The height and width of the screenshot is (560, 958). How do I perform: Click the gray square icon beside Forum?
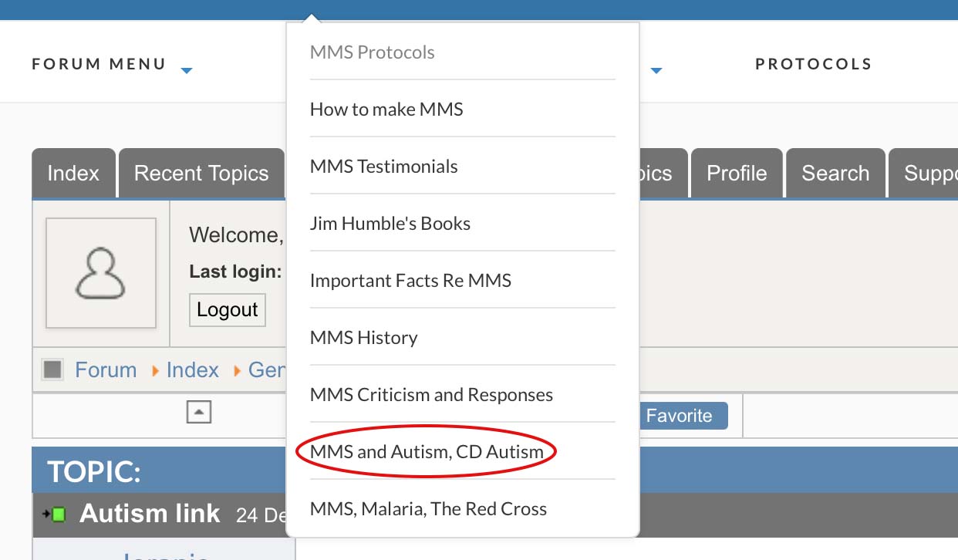point(52,370)
